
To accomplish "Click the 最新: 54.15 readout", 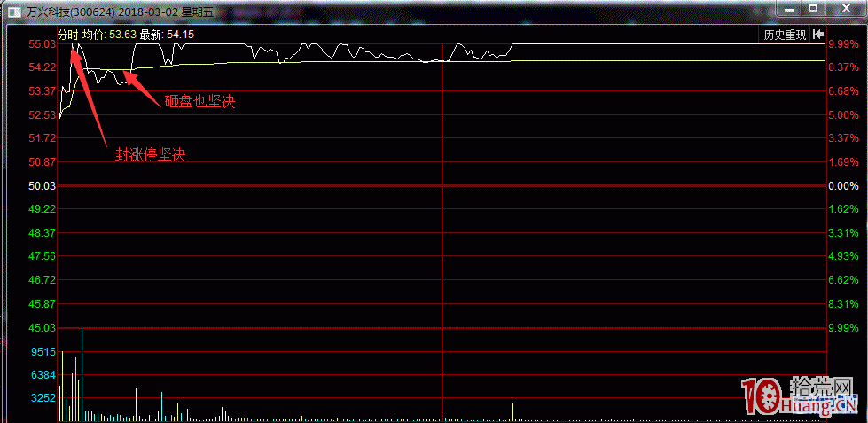I will coord(167,35).
